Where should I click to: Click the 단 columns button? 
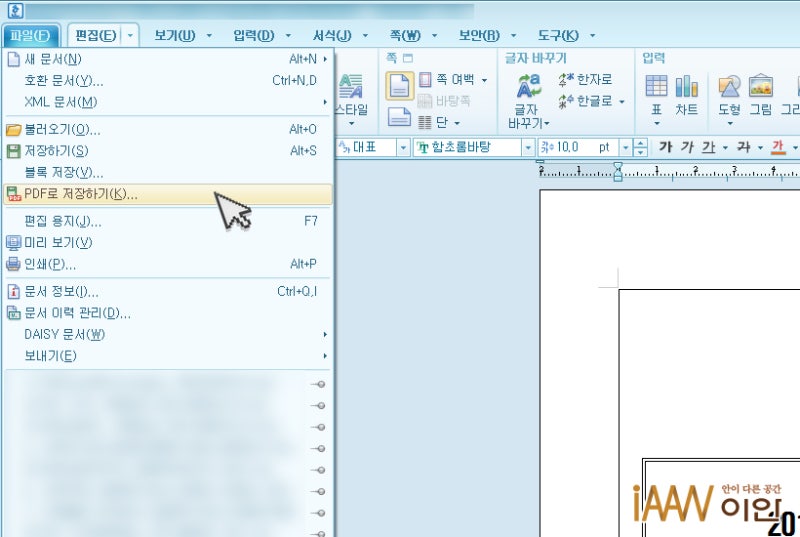click(x=433, y=122)
